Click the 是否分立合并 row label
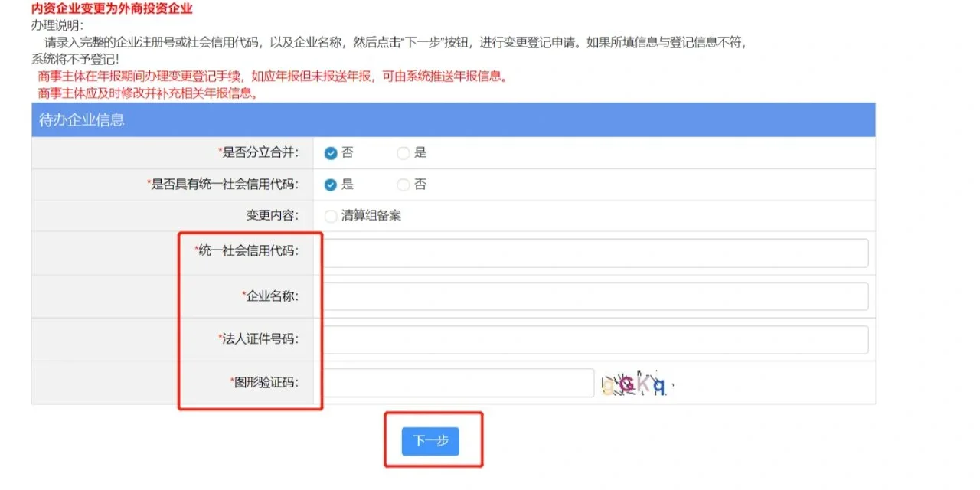980x490 pixels. click(259, 152)
